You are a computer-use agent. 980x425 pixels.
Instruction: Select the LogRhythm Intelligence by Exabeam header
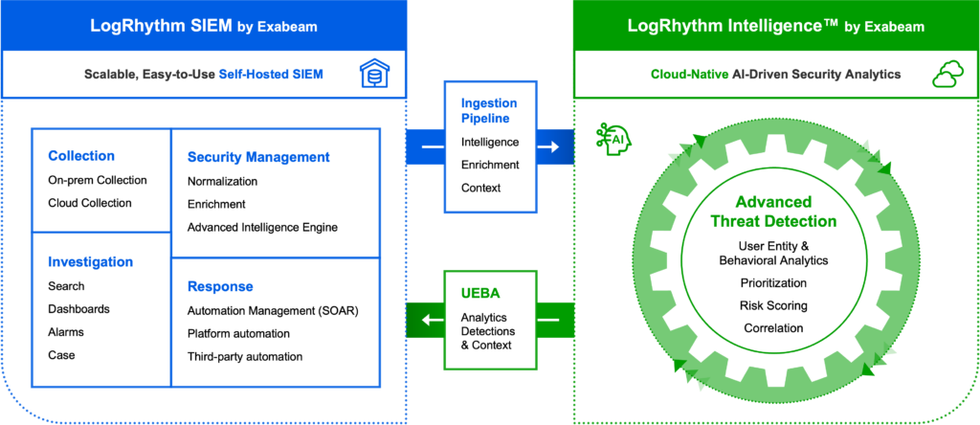775,25
